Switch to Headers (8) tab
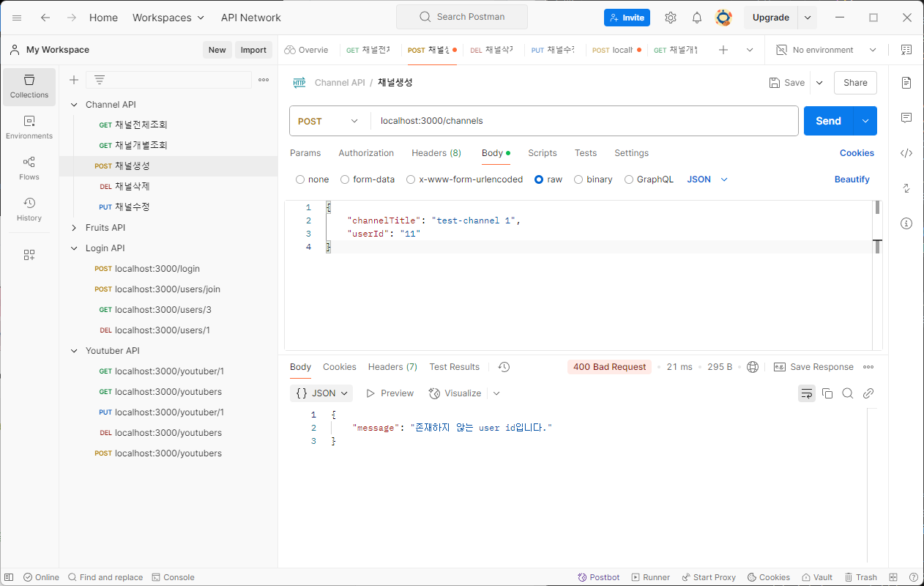The width and height of the screenshot is (924, 586). (436, 153)
